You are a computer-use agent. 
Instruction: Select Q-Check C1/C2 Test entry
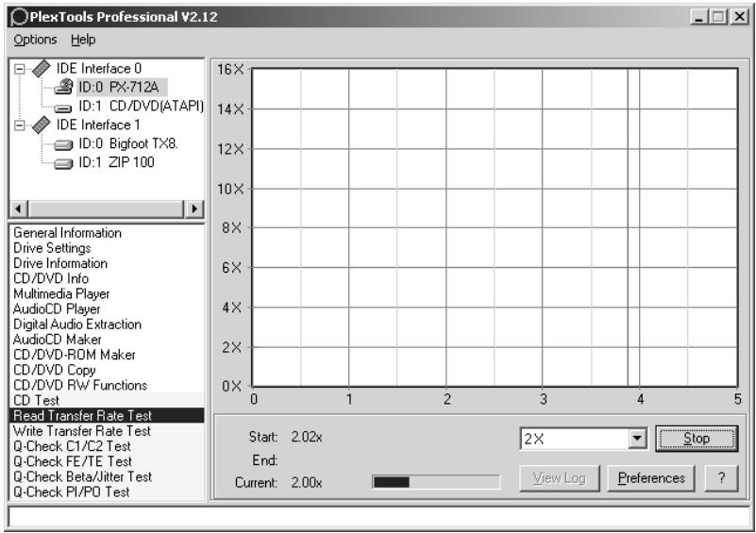[x=72, y=446]
